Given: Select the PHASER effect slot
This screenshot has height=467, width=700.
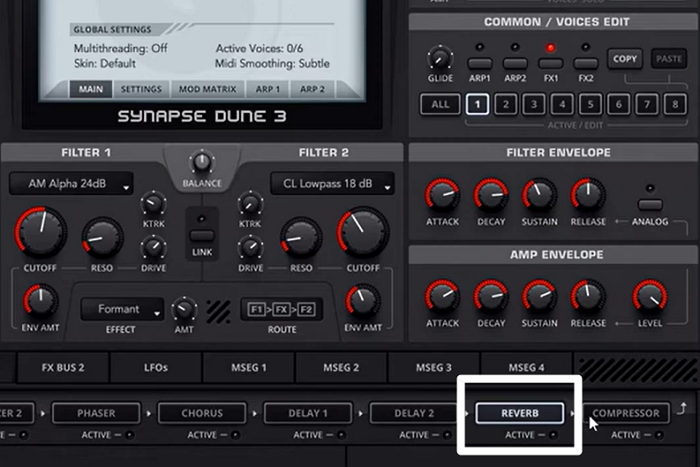Looking at the screenshot, I should click(x=96, y=413).
